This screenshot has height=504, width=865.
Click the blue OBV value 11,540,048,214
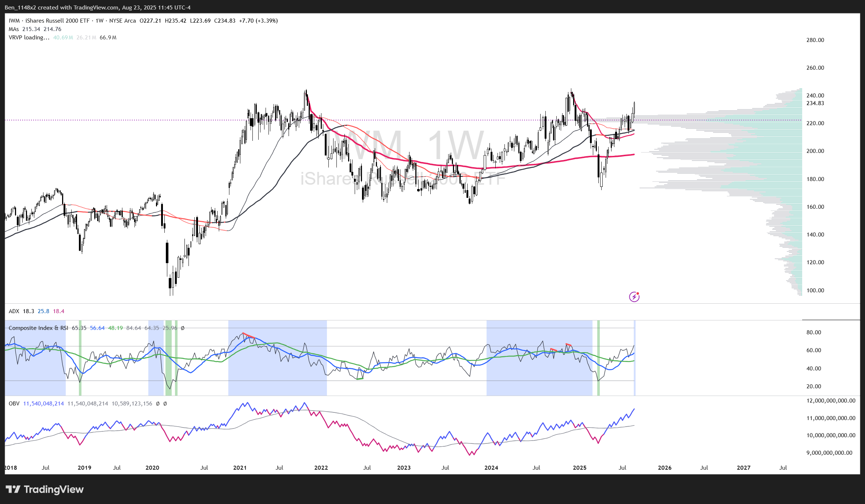point(43,404)
